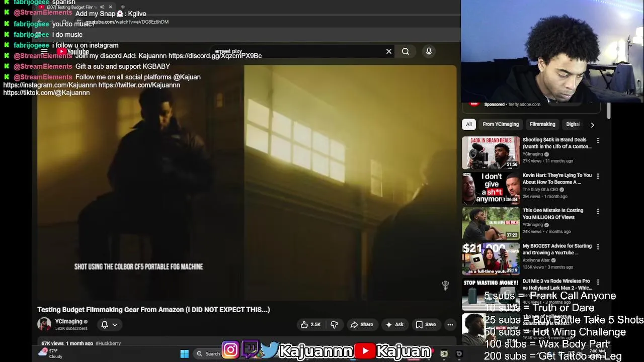
Task: Open the Windows Start menu
Action: [185, 354]
